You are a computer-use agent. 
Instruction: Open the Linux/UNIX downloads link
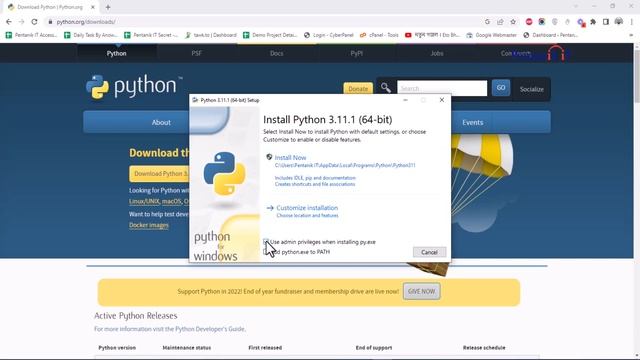tap(144, 201)
